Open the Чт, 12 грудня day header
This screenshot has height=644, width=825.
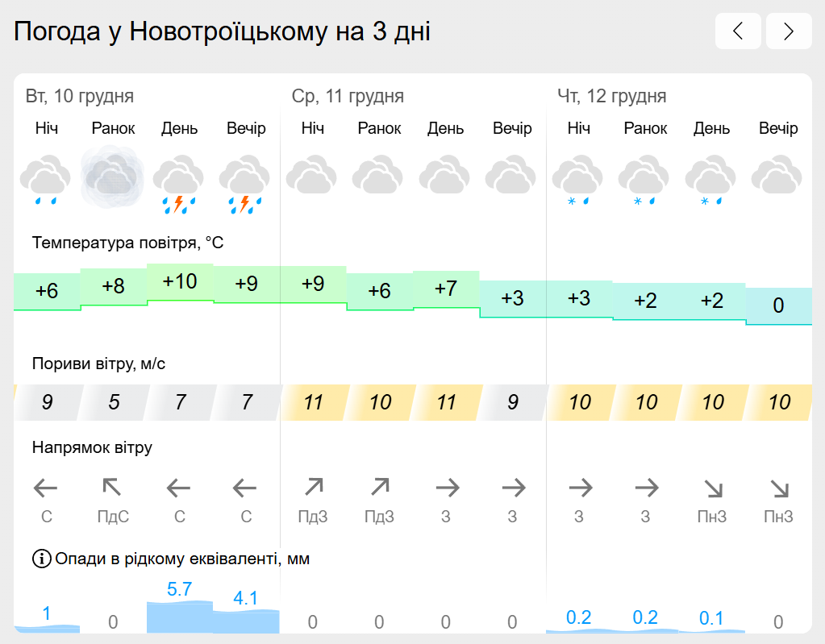tap(612, 96)
